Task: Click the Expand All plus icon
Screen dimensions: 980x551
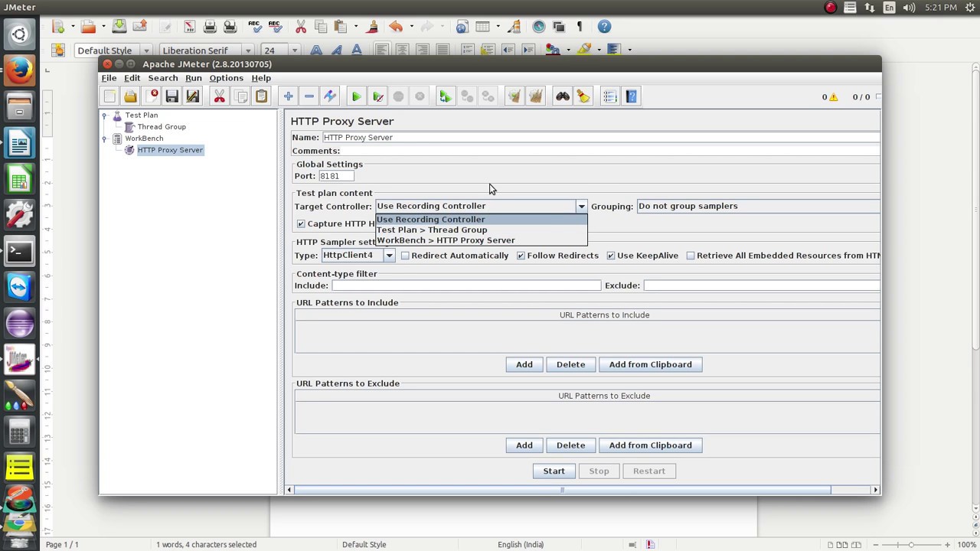Action: point(288,96)
